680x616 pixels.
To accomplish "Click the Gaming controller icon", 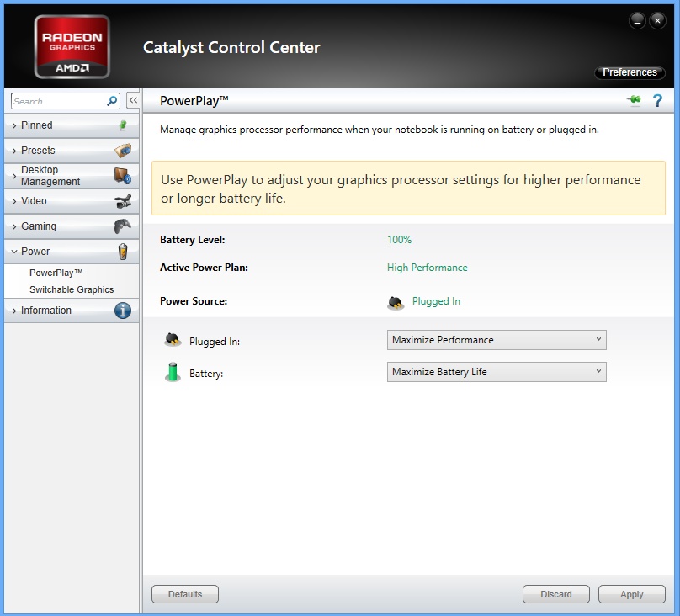I will [123, 226].
